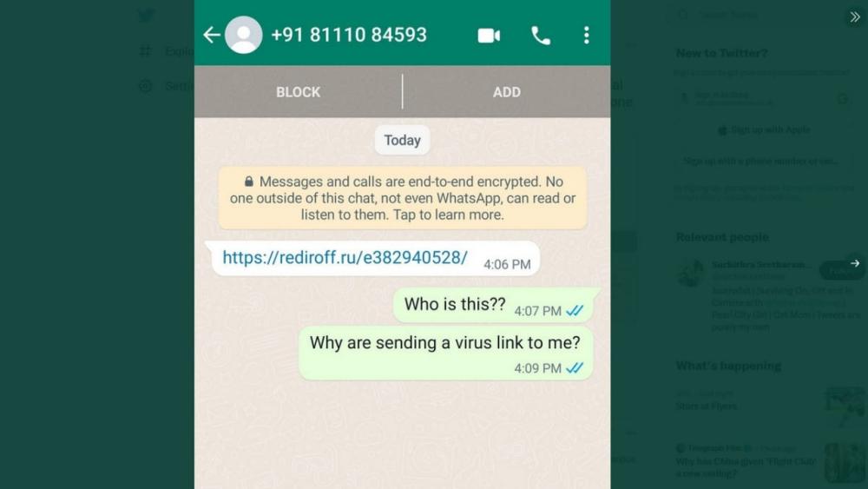The width and height of the screenshot is (868, 489).
Task: Click the lock icon in encryption notice
Action: tap(248, 181)
